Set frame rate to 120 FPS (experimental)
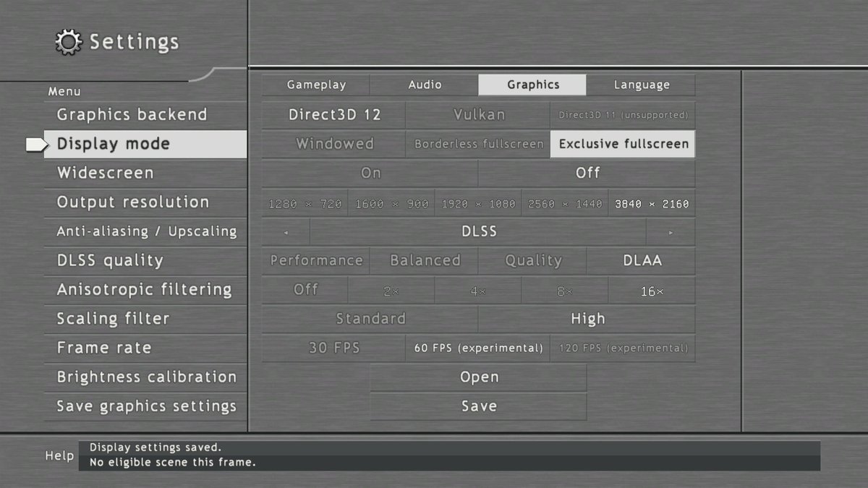 [623, 348]
